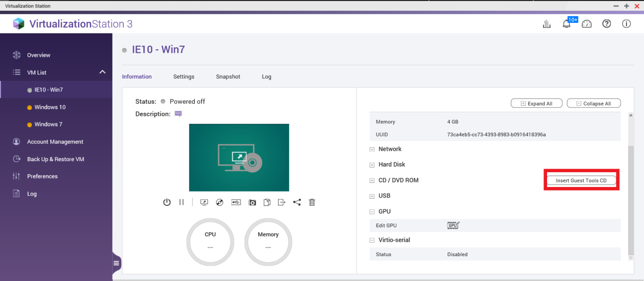Open Account Management in the sidebar
Screen dimensions: 644x281
point(55,142)
